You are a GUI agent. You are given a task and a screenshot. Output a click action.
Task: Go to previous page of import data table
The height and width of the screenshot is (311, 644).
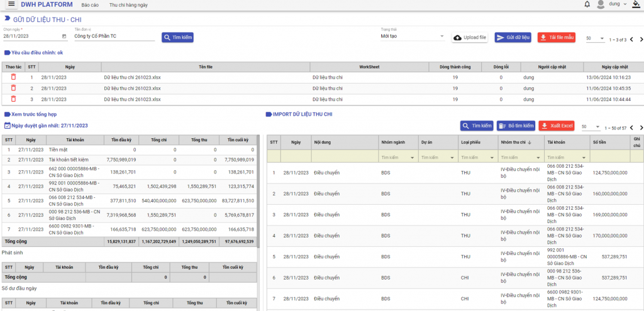click(631, 128)
